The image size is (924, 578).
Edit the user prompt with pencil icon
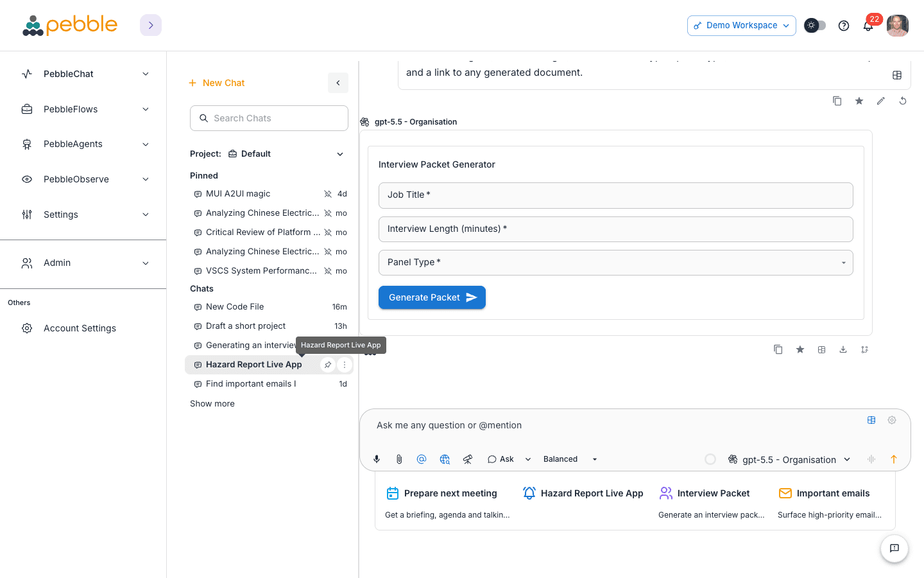881,101
